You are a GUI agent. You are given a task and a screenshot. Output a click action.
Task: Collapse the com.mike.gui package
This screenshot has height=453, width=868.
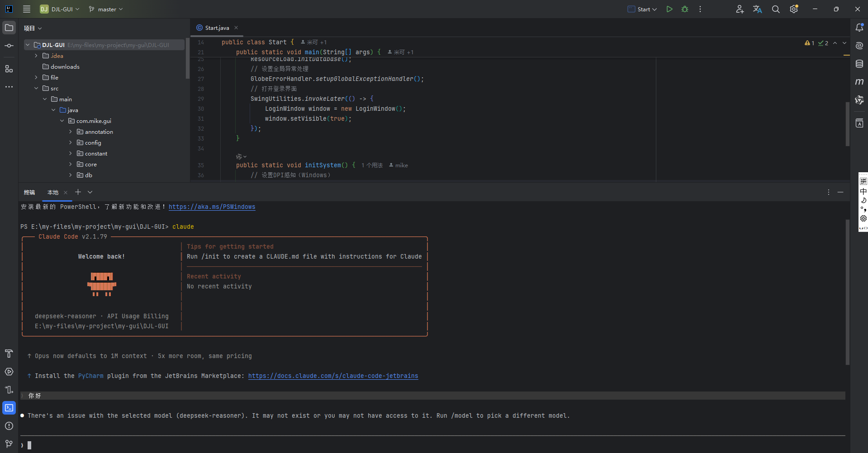point(62,121)
